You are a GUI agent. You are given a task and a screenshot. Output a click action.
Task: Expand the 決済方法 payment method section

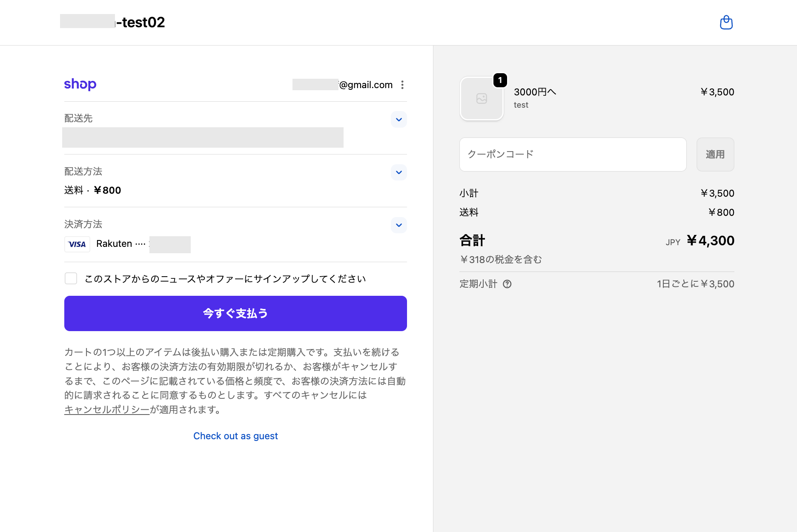398,225
